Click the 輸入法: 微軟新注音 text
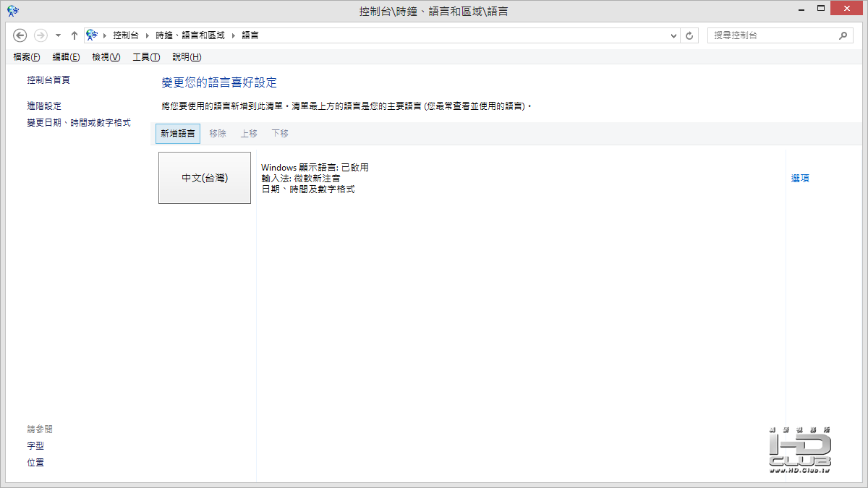The image size is (868, 488). coord(300,179)
